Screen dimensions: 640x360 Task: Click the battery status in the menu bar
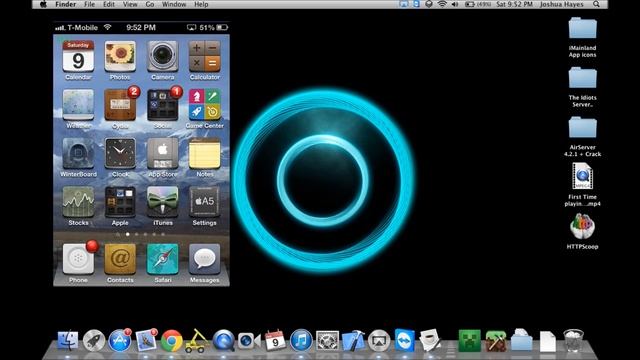(478, 4)
